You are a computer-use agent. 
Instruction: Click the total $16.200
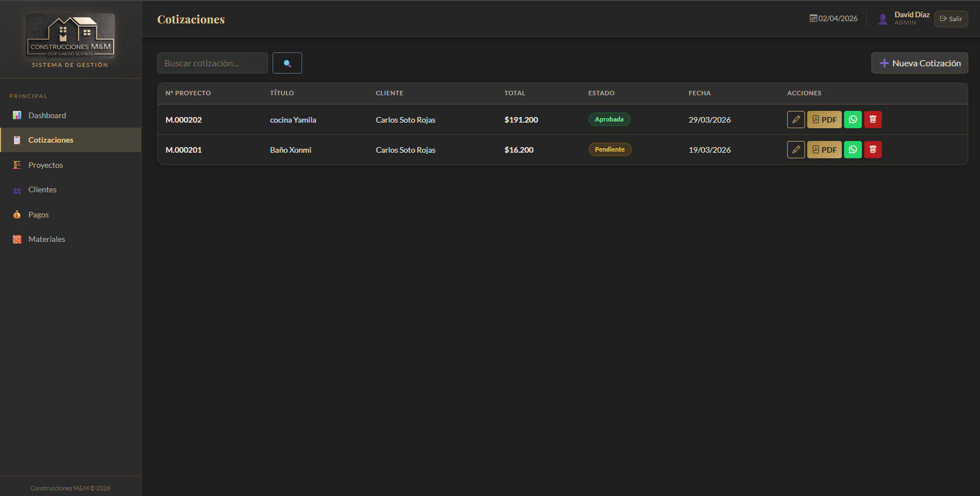(x=519, y=150)
